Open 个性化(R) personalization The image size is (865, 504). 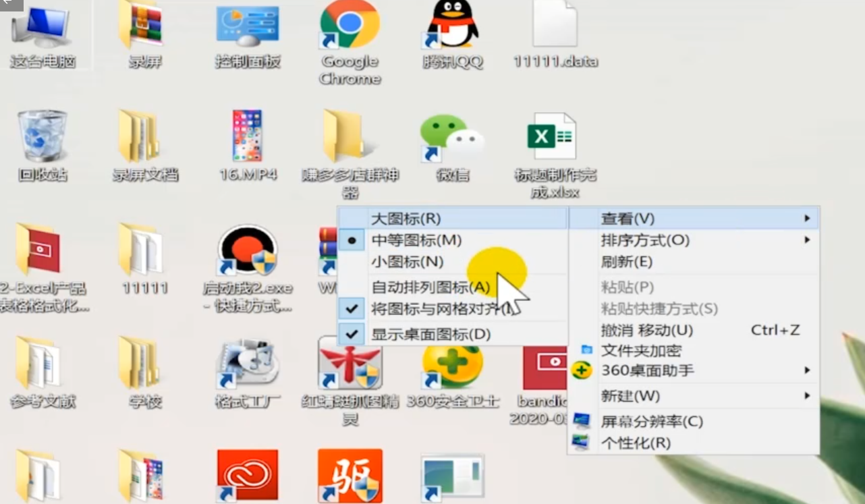[x=694, y=443]
